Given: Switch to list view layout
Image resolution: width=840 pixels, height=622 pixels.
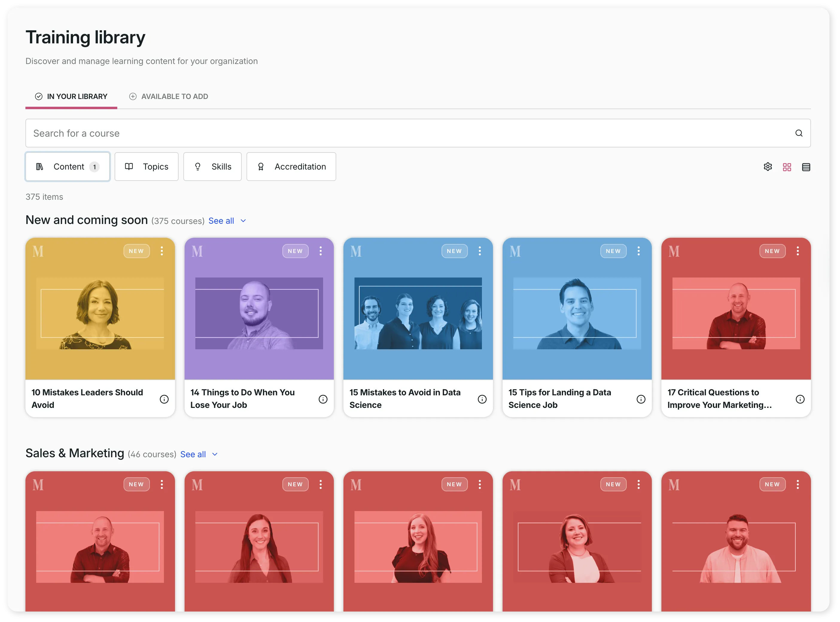Looking at the screenshot, I should point(806,167).
